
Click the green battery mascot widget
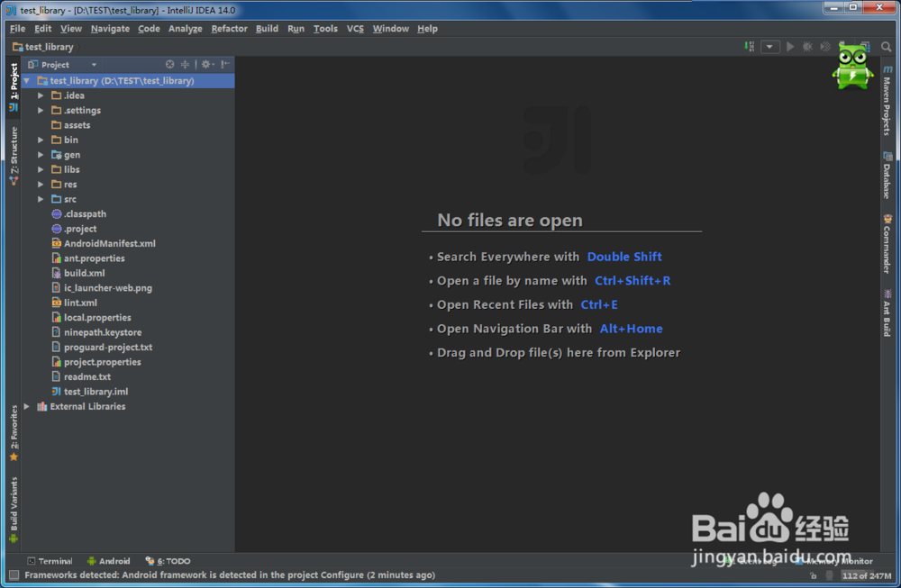coord(852,68)
